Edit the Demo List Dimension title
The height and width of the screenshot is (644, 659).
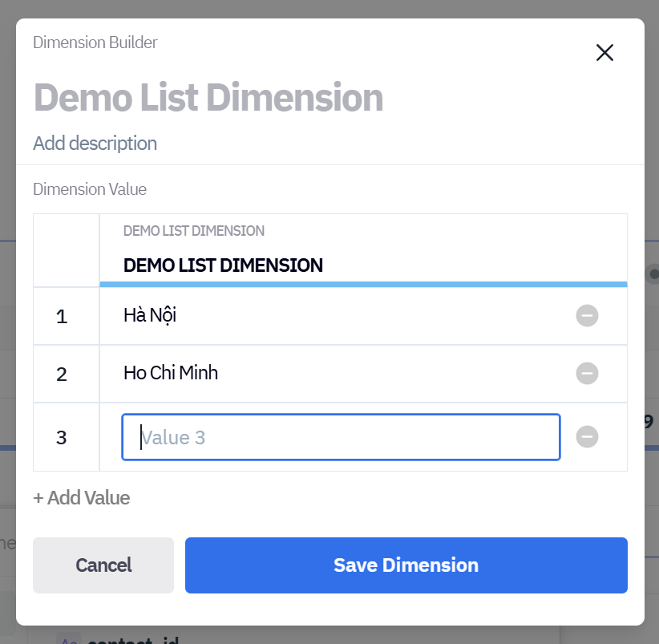[208, 98]
